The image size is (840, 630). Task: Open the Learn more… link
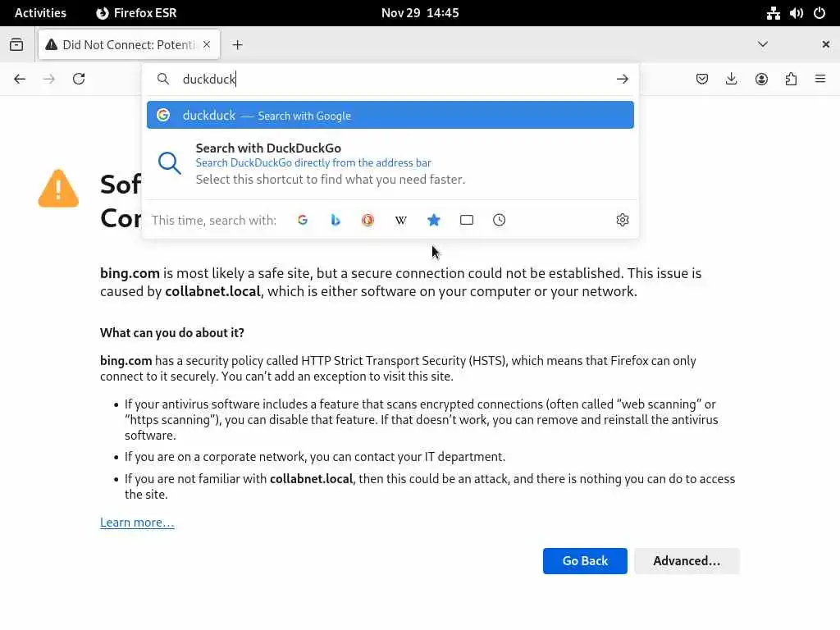[137, 523]
